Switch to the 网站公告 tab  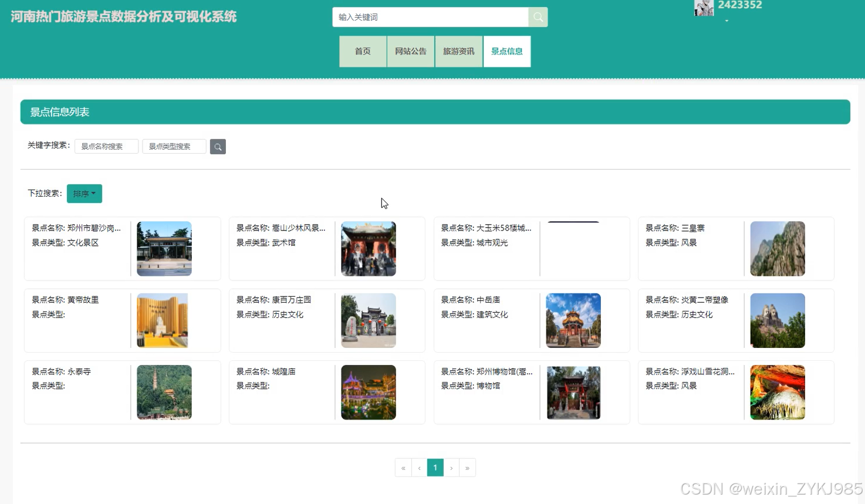410,51
